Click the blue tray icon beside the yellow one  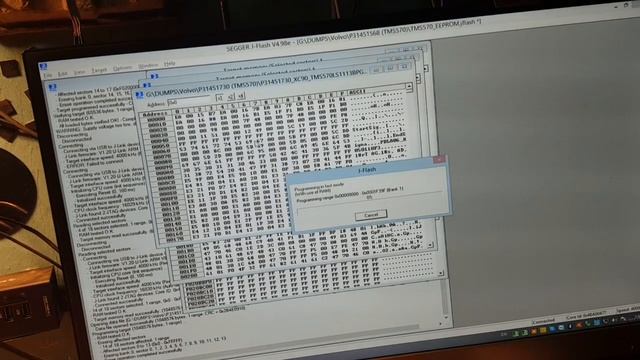(552, 329)
